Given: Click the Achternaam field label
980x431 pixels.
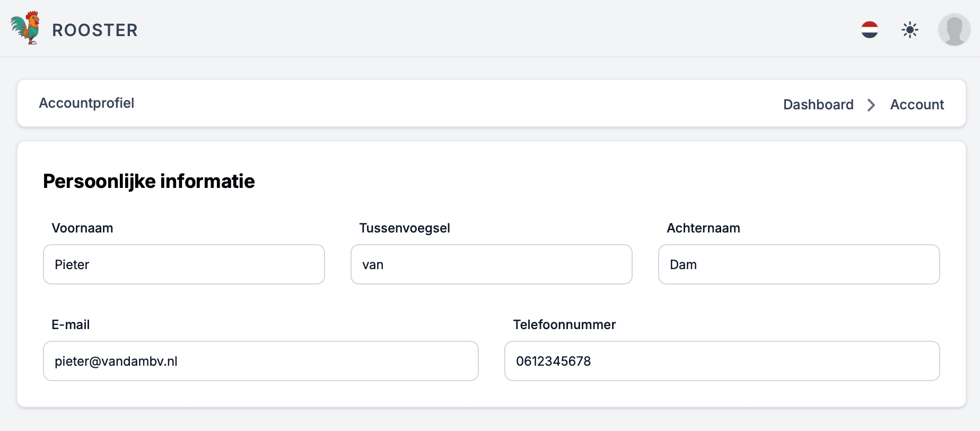Looking at the screenshot, I should (x=703, y=228).
